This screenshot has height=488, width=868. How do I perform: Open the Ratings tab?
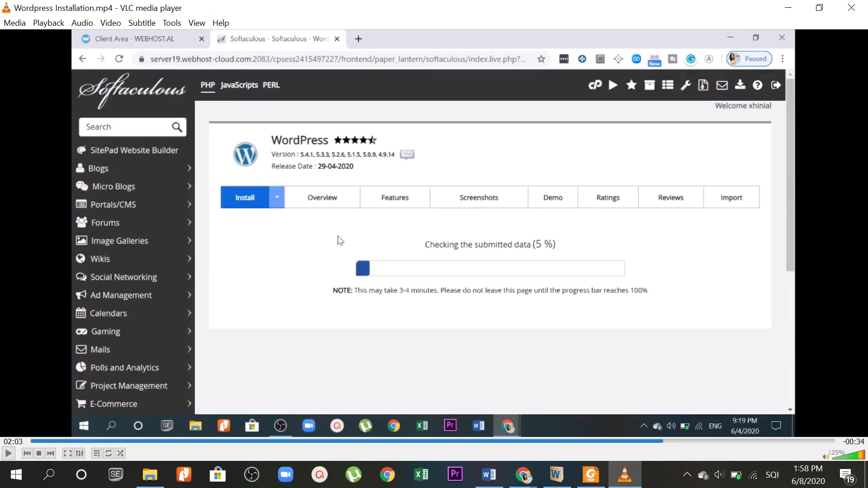click(608, 197)
